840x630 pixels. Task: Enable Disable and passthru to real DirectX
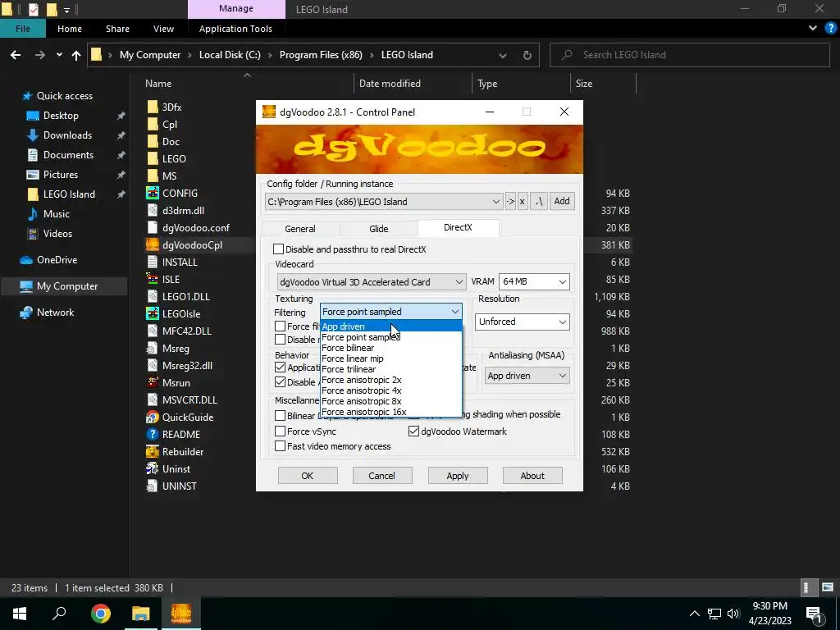pyautogui.click(x=279, y=249)
